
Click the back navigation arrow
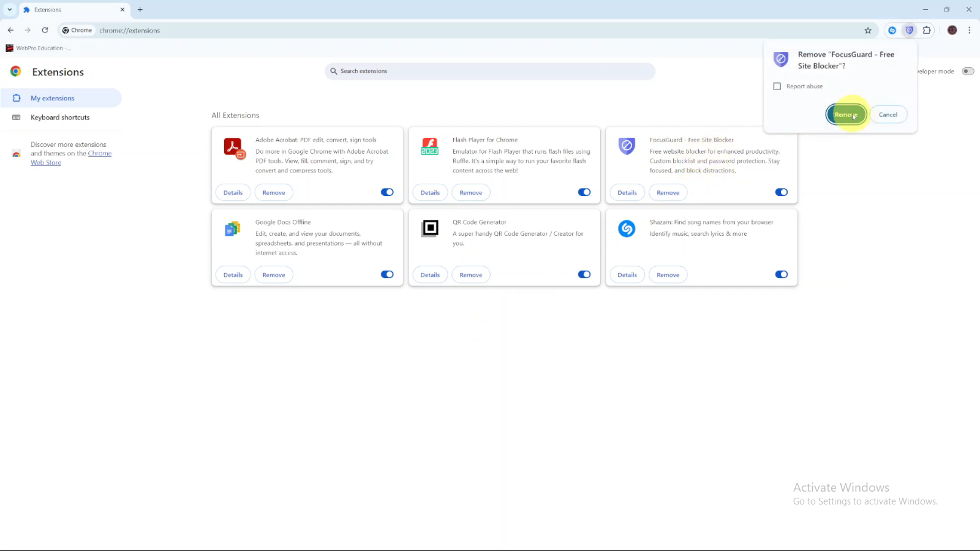[x=10, y=30]
